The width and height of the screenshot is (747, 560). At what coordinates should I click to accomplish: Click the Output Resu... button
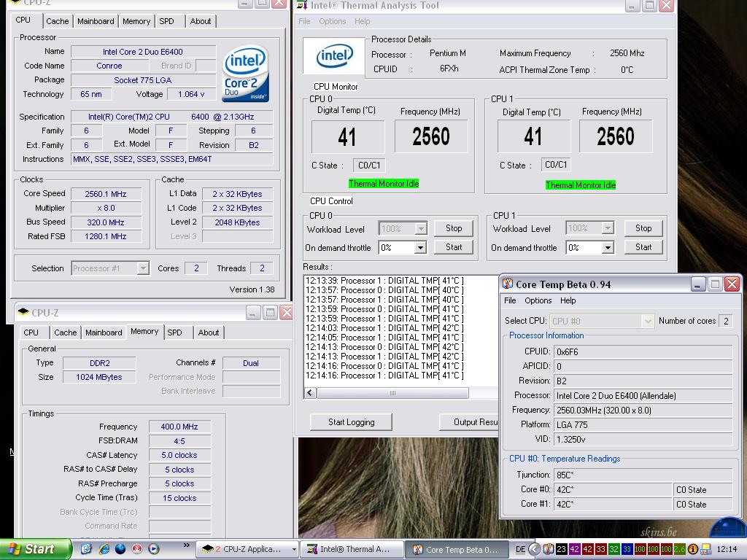pos(469,422)
